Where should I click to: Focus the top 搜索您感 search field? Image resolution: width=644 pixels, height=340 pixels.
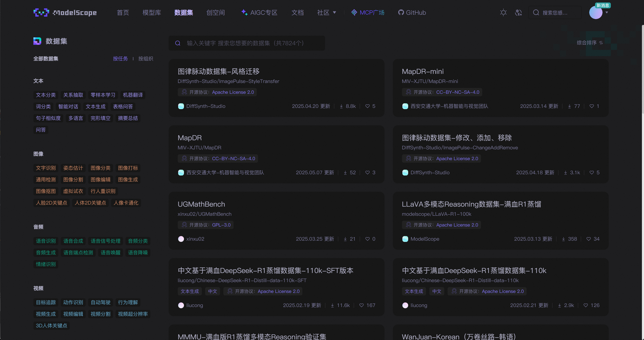point(555,12)
